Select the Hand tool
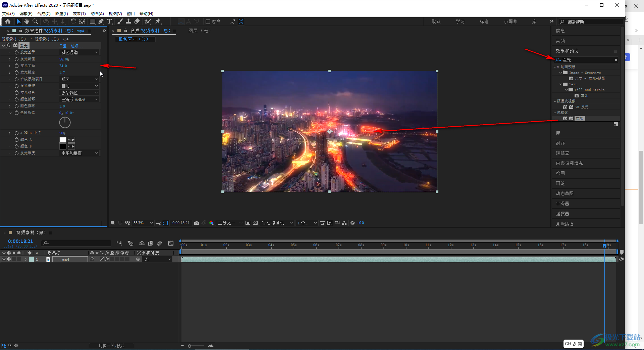 pos(27,21)
